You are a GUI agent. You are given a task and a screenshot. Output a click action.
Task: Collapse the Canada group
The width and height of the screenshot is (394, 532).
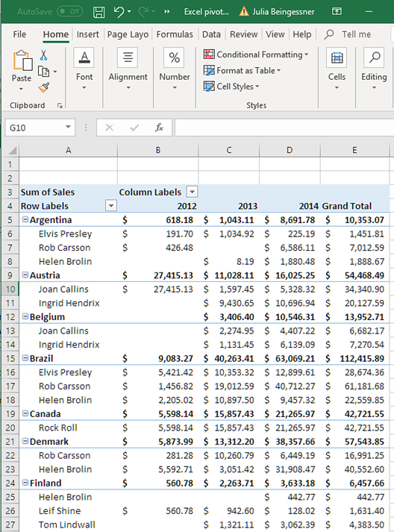(25, 413)
